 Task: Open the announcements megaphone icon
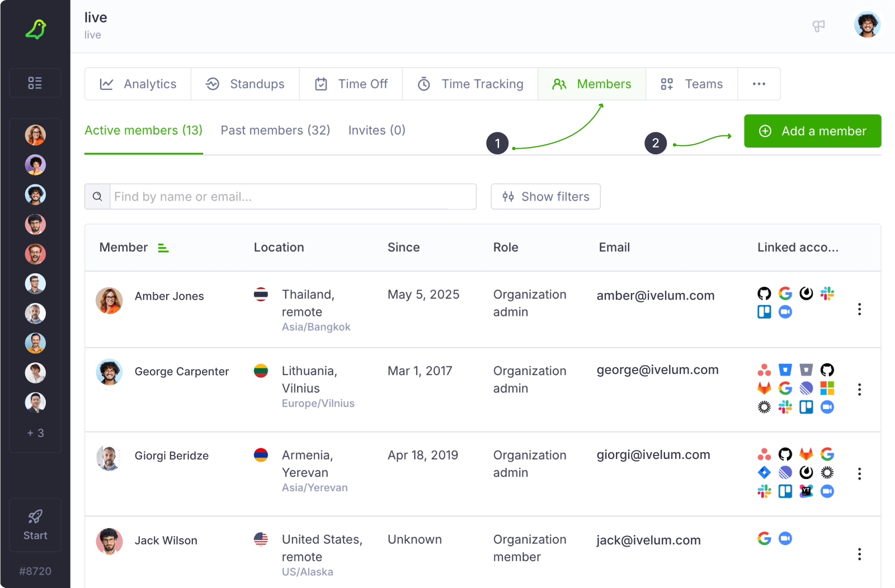(x=818, y=26)
